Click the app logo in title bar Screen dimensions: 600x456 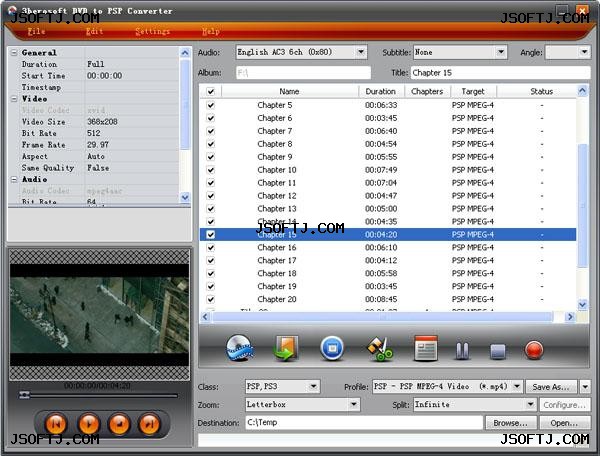click(x=13, y=10)
